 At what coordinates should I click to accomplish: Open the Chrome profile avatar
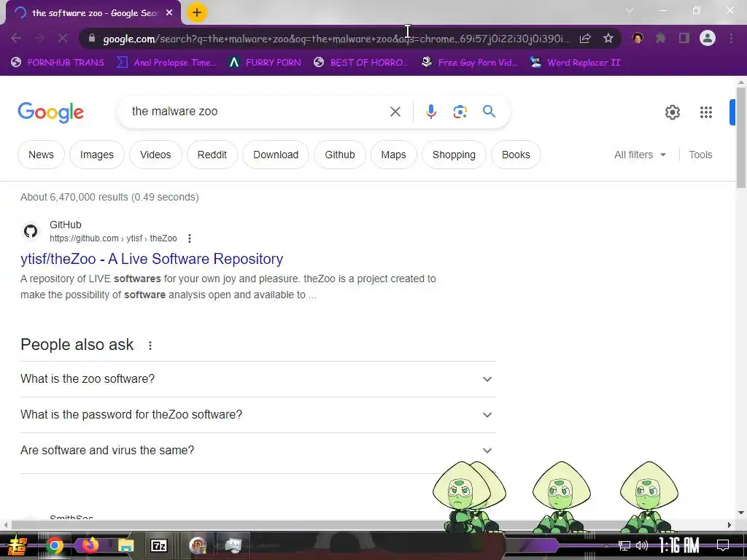pyautogui.click(x=708, y=38)
